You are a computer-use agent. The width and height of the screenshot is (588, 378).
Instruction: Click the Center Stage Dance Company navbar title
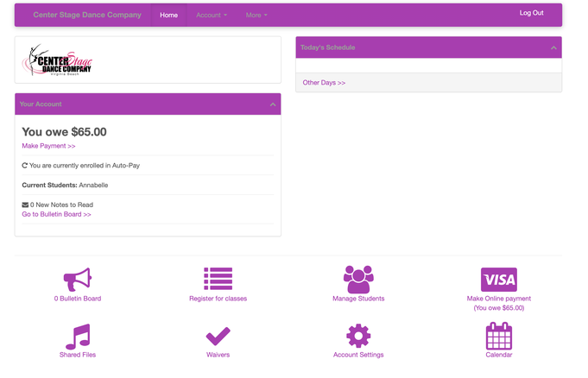pos(87,15)
